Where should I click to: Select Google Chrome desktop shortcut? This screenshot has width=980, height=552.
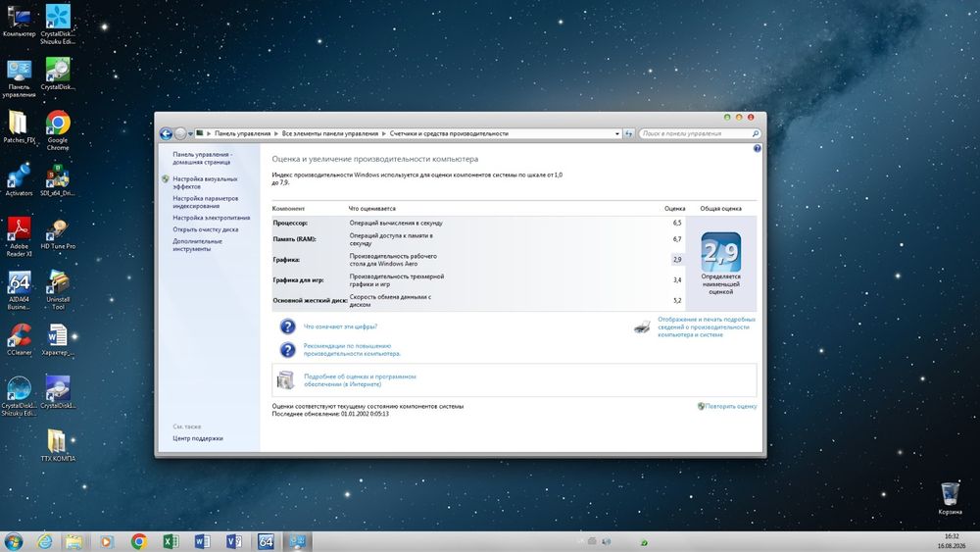point(58,130)
